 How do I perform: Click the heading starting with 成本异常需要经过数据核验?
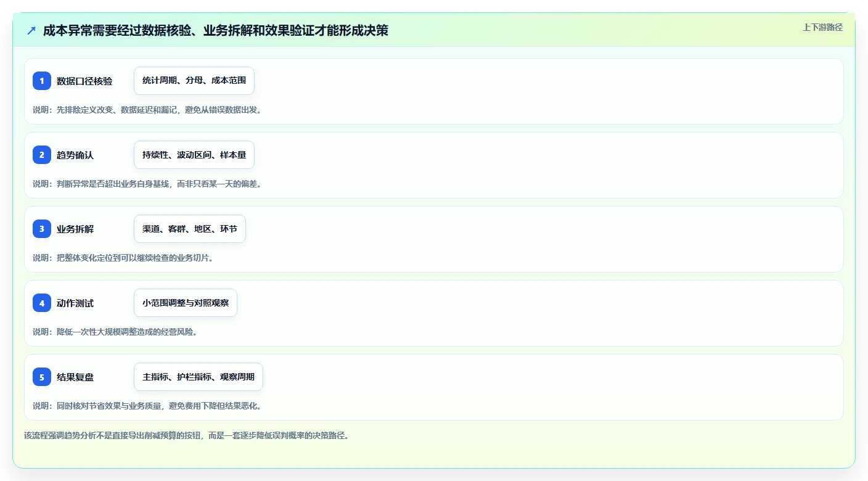216,30
